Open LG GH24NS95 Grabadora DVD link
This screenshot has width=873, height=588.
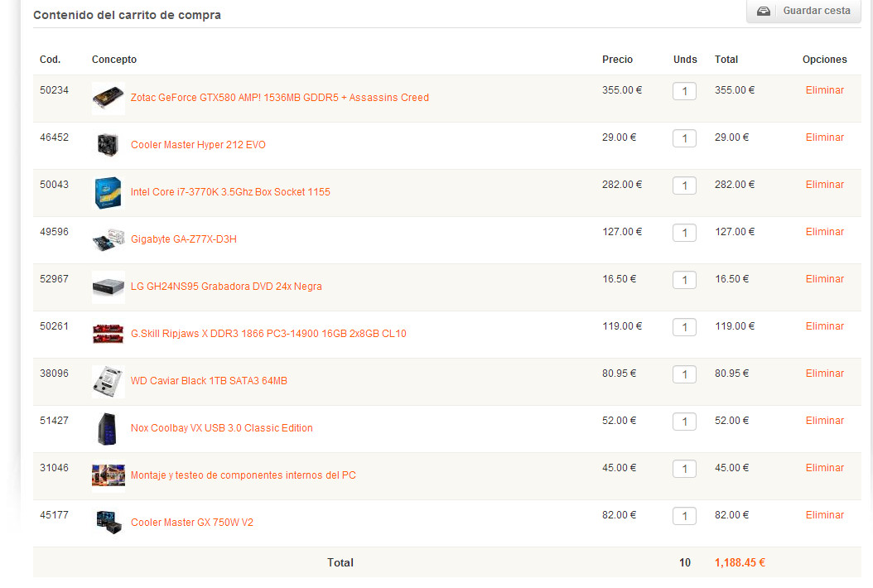[x=226, y=287]
